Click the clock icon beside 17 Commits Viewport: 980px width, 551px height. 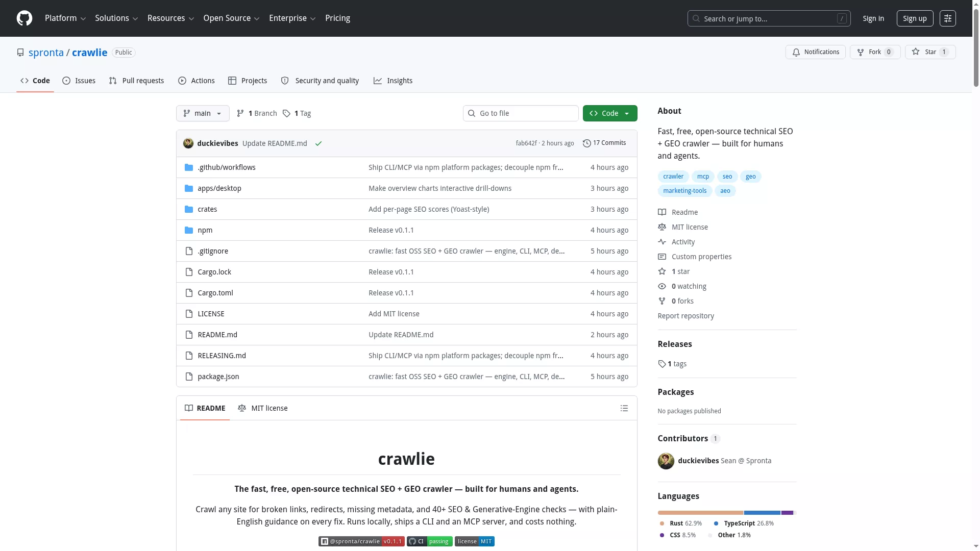587,143
